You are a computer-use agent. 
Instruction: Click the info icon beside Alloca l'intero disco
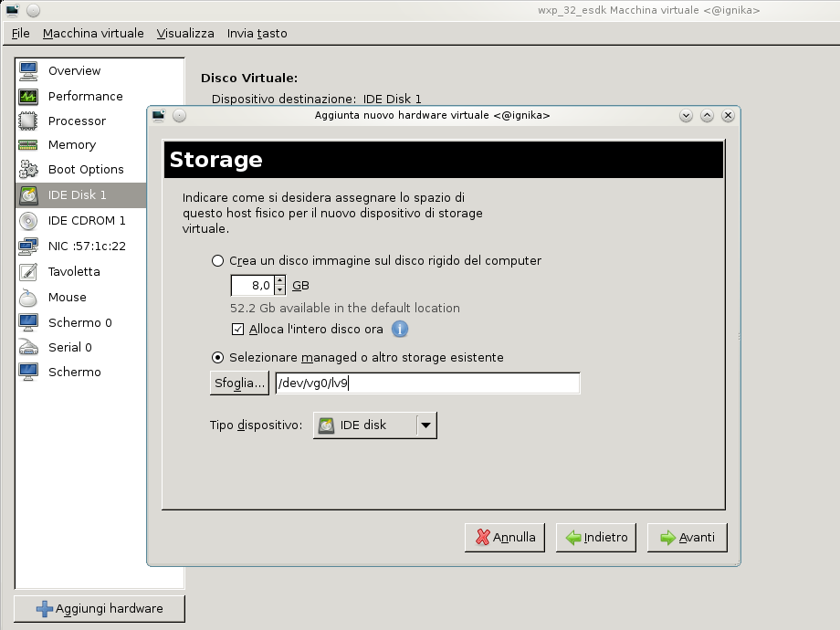(x=400, y=330)
